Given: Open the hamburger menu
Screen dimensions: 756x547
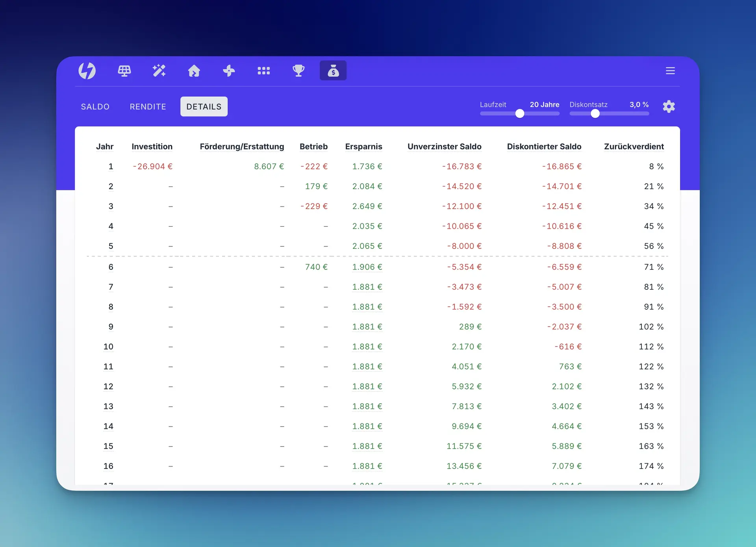Looking at the screenshot, I should click(670, 71).
